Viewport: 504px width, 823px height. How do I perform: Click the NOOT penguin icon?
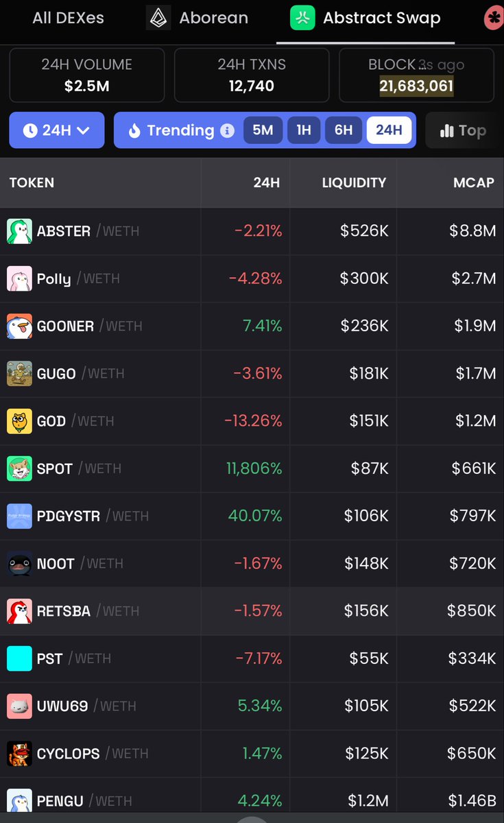tap(19, 564)
